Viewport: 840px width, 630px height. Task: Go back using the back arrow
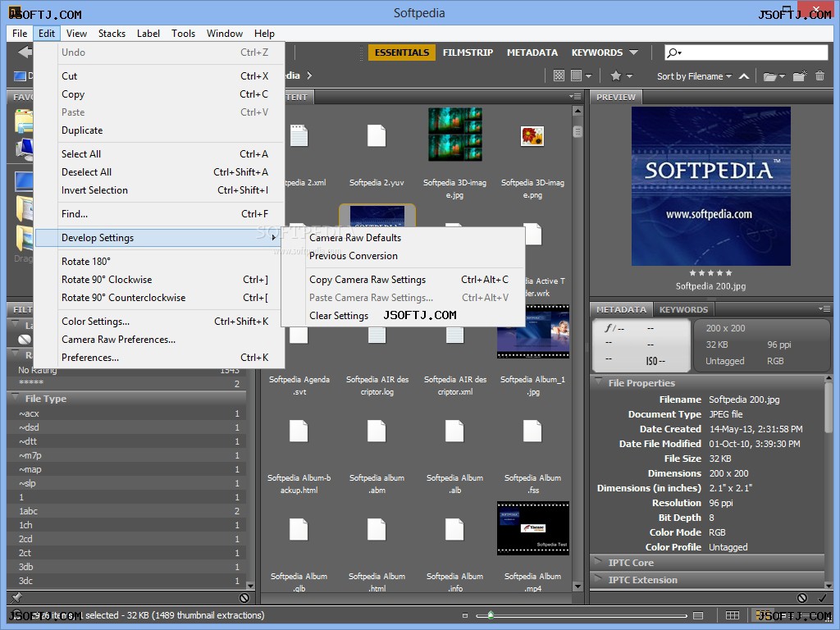pos(25,52)
